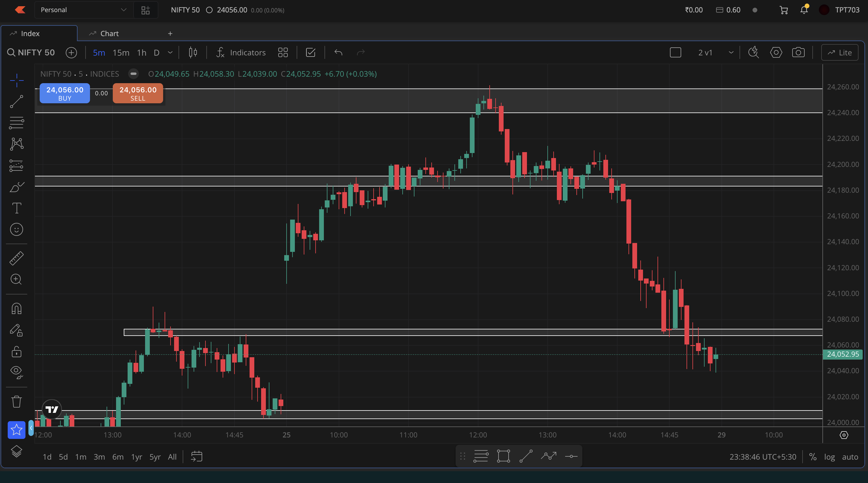Image resolution: width=868 pixels, height=483 pixels.
Task: Select the 15m timeframe
Action: click(121, 53)
